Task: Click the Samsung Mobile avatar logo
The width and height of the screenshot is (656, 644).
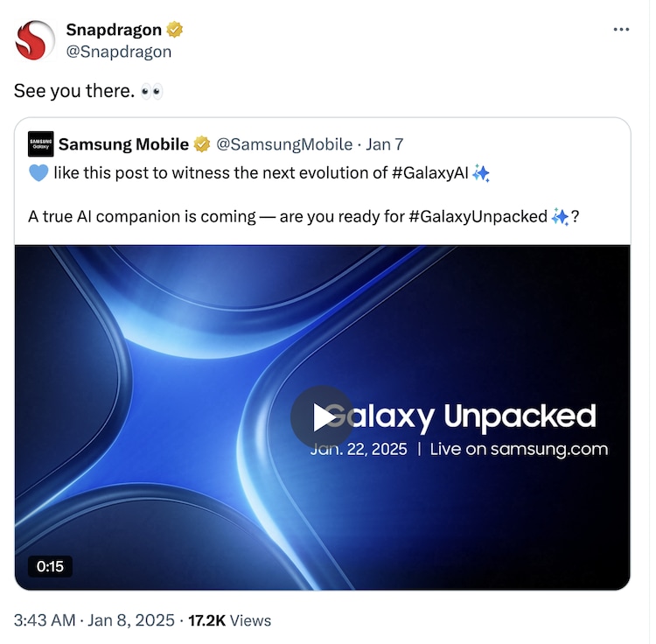Action: (x=40, y=143)
